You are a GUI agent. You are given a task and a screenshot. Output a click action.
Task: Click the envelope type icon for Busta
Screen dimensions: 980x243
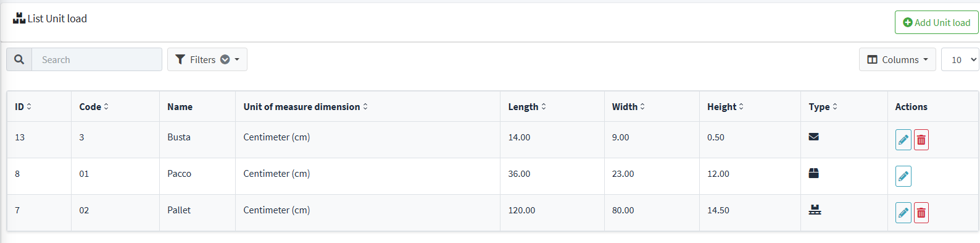(813, 137)
